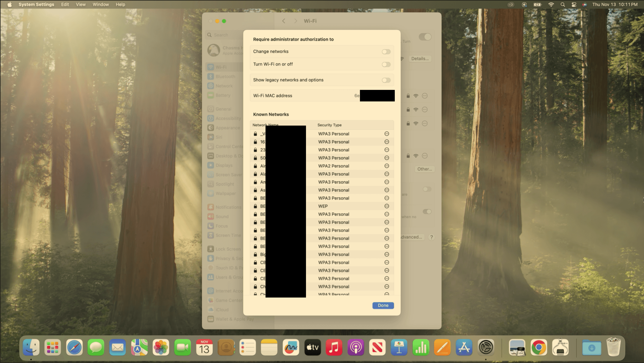Click the Done button
644x363 pixels.
point(383,305)
